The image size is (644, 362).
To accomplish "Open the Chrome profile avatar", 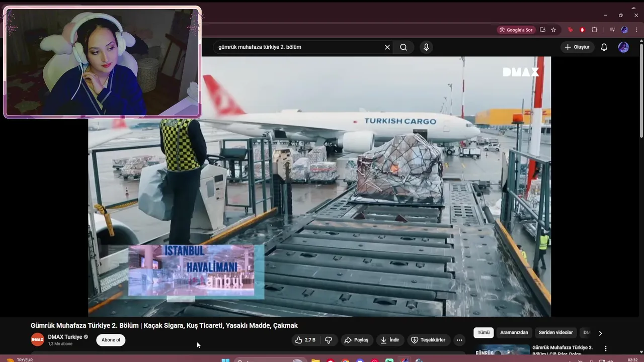I will pyautogui.click(x=624, y=30).
